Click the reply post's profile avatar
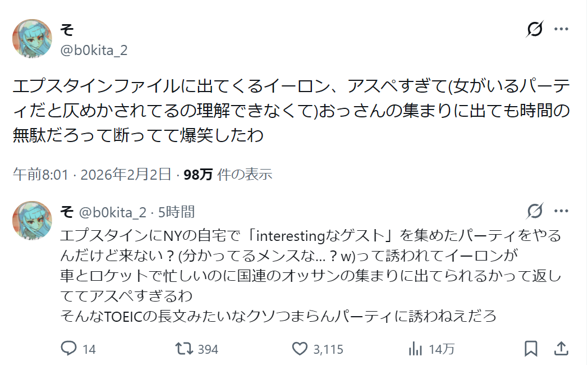Image resolution: width=588 pixels, height=365 pixels. pyautogui.click(x=32, y=220)
